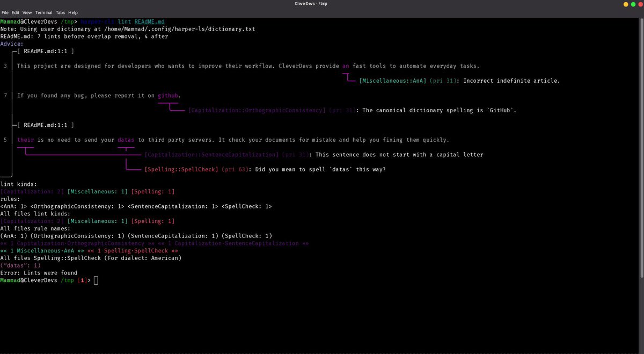Click the line "7 lints before overlap removal, 4 after"

[103, 37]
